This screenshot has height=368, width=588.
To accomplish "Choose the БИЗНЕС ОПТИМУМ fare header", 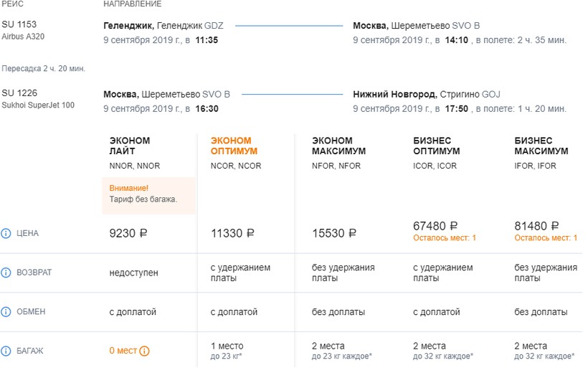I will coord(437,146).
